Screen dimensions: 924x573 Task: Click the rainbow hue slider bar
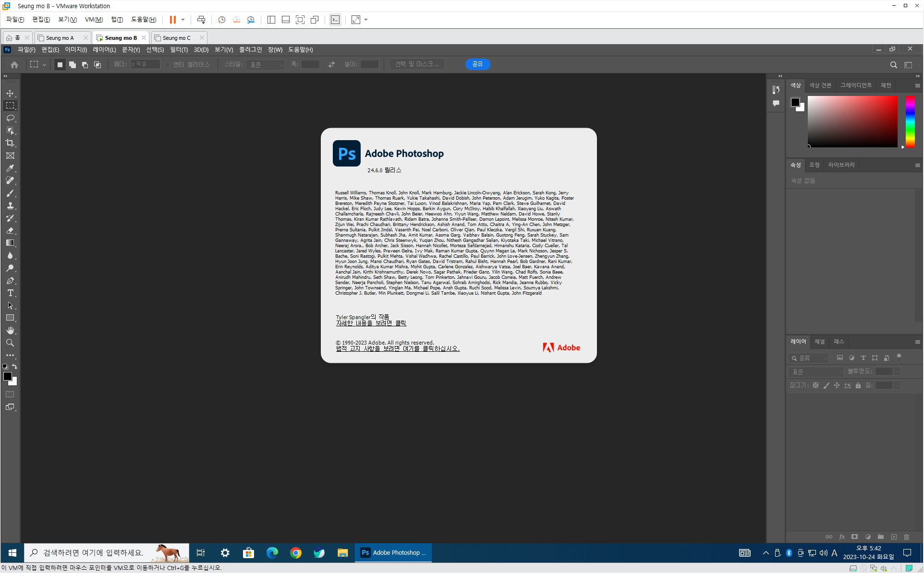point(910,121)
